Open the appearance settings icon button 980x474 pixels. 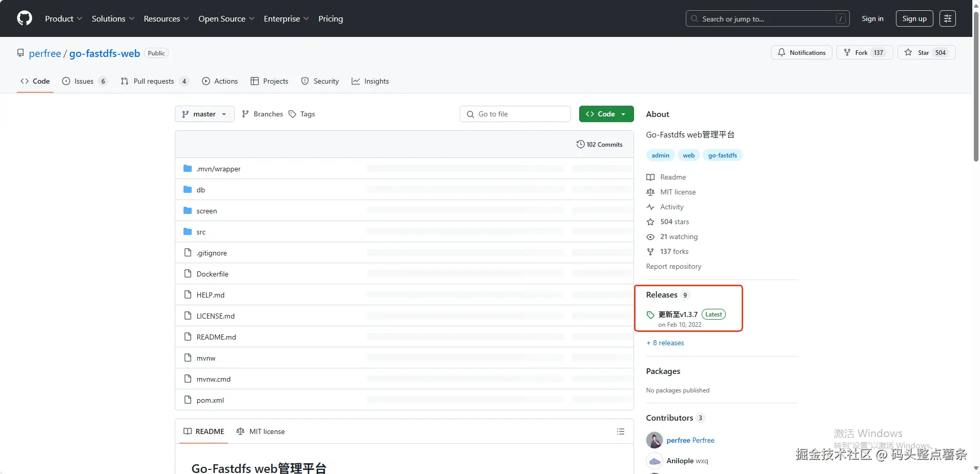pos(948,18)
